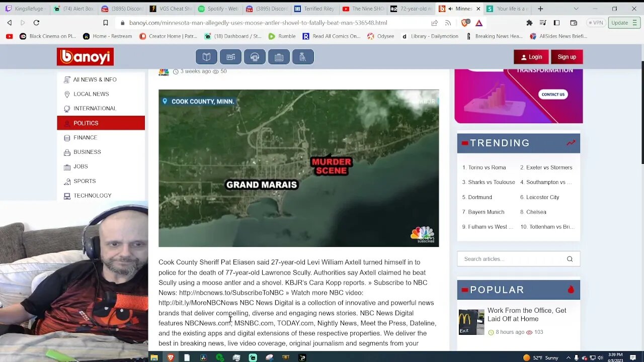This screenshot has width=644, height=362.
Task: Open File Explorer from the taskbar
Action: click(154, 357)
